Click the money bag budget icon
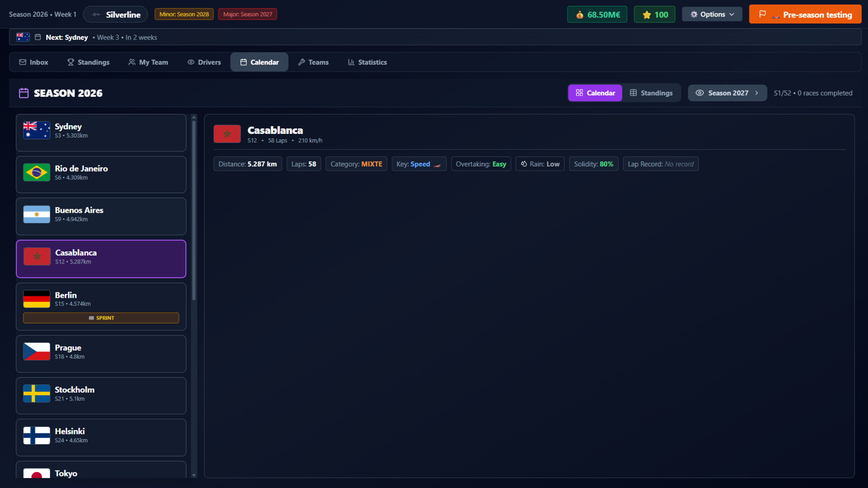 [x=581, y=14]
